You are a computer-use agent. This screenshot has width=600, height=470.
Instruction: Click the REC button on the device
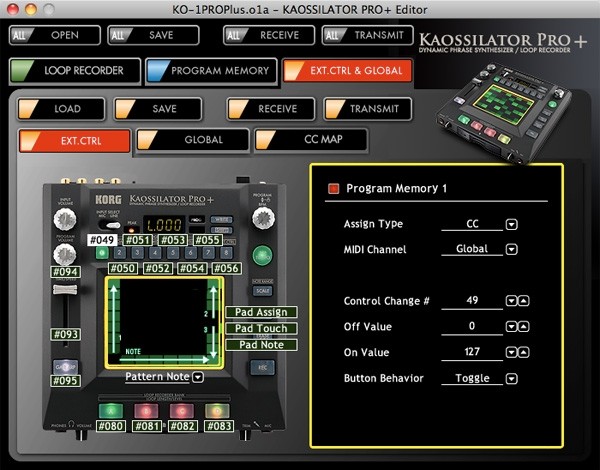(x=262, y=367)
